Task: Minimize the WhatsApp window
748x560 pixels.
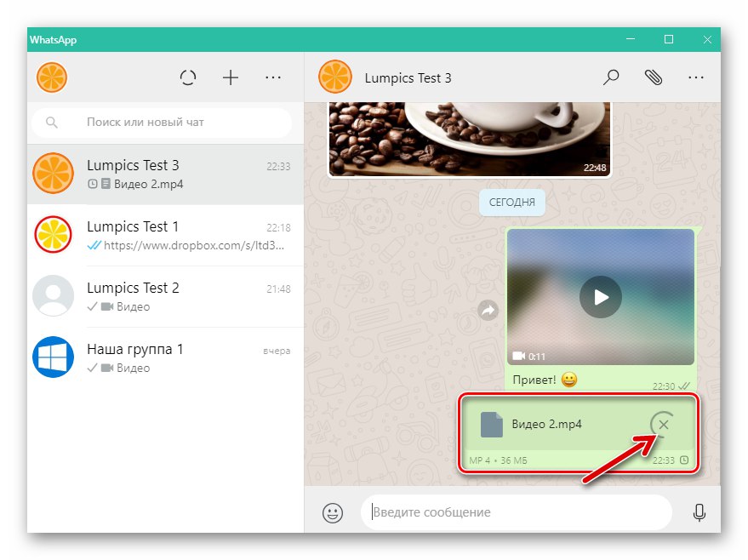Action: (631, 39)
